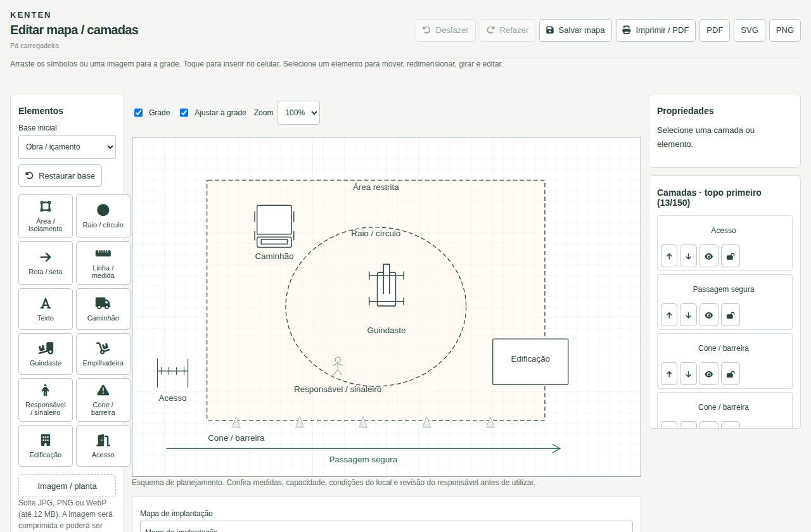Click the standalone PDF export button

[715, 30]
